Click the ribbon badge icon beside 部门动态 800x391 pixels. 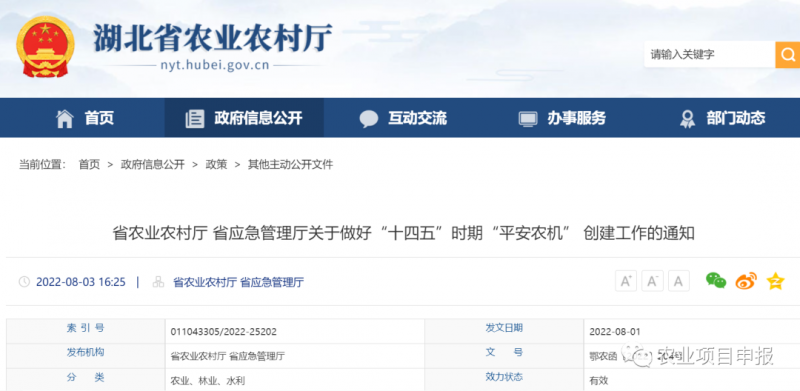687,119
